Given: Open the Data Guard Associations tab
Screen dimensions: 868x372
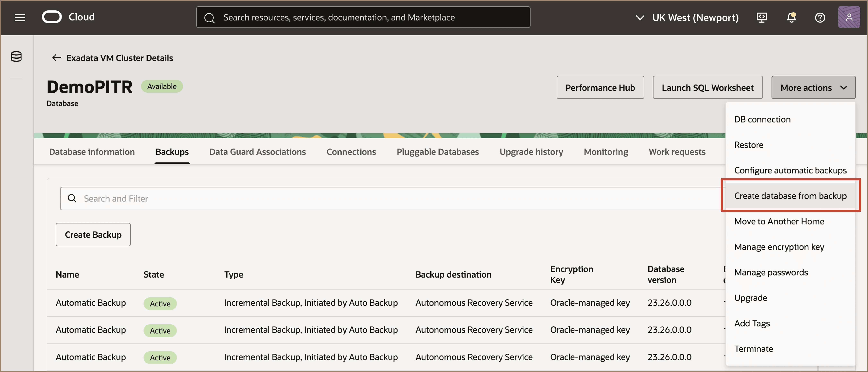Looking at the screenshot, I should (x=257, y=152).
